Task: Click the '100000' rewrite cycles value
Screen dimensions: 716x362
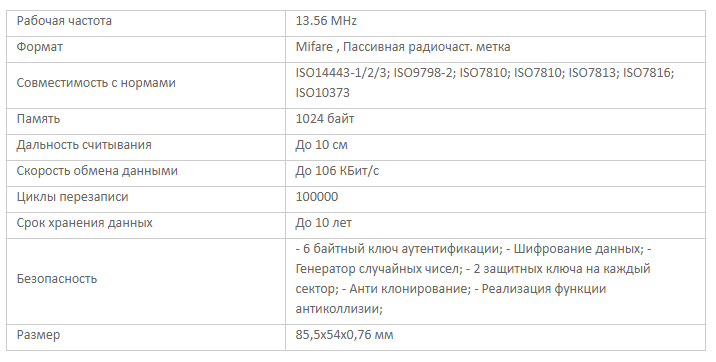Action: (317, 197)
